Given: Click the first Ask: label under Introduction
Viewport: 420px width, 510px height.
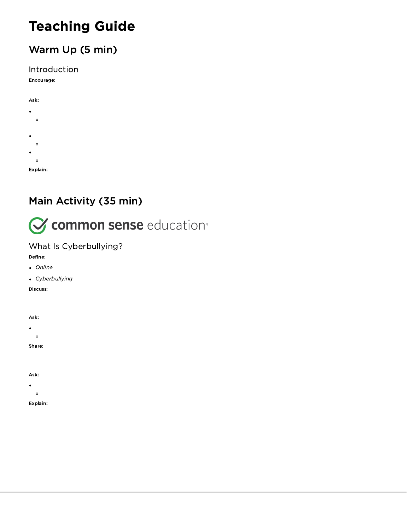Looking at the screenshot, I should [x=34, y=100].
